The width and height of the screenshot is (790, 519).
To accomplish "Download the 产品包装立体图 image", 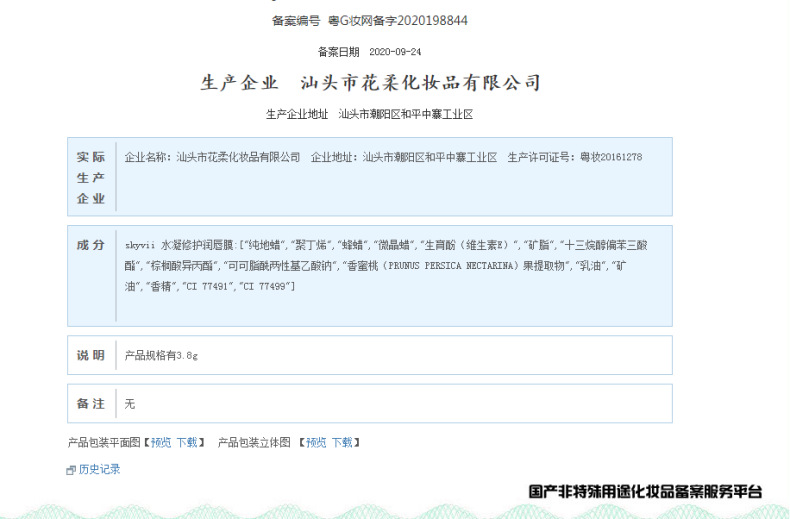I will click(342, 442).
